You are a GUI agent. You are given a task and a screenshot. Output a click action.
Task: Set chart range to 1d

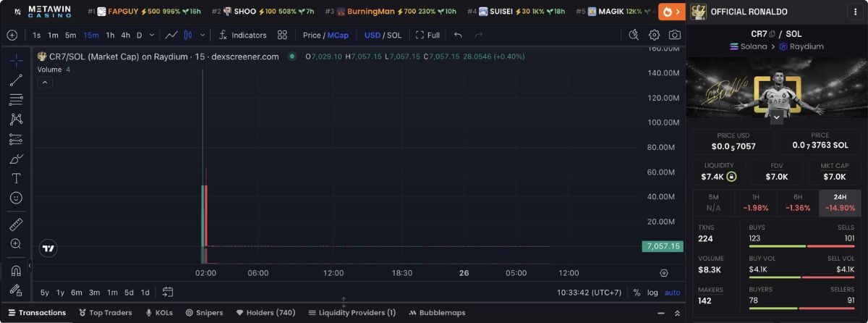click(x=145, y=293)
